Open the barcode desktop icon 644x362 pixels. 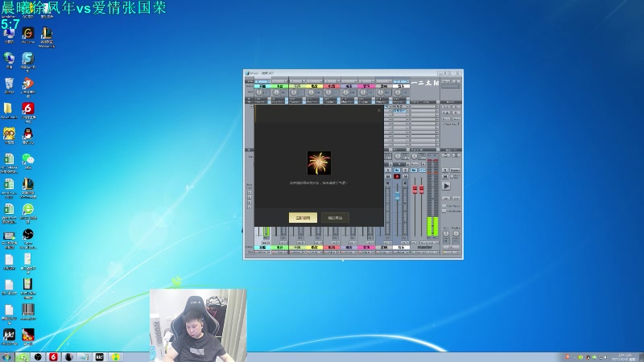(28, 310)
